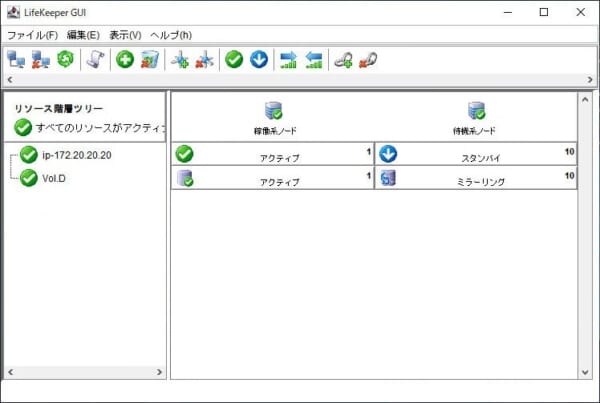
Task: Click tree panel horizontal scroll right arrow
Action: [160, 372]
